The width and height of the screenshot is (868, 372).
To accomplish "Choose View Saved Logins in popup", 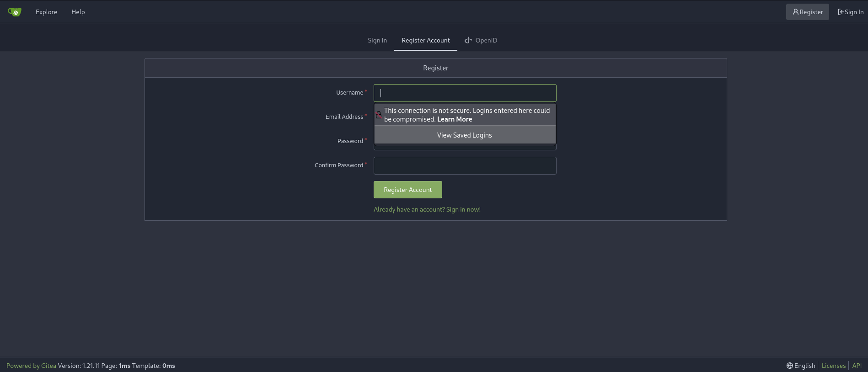I will (464, 135).
